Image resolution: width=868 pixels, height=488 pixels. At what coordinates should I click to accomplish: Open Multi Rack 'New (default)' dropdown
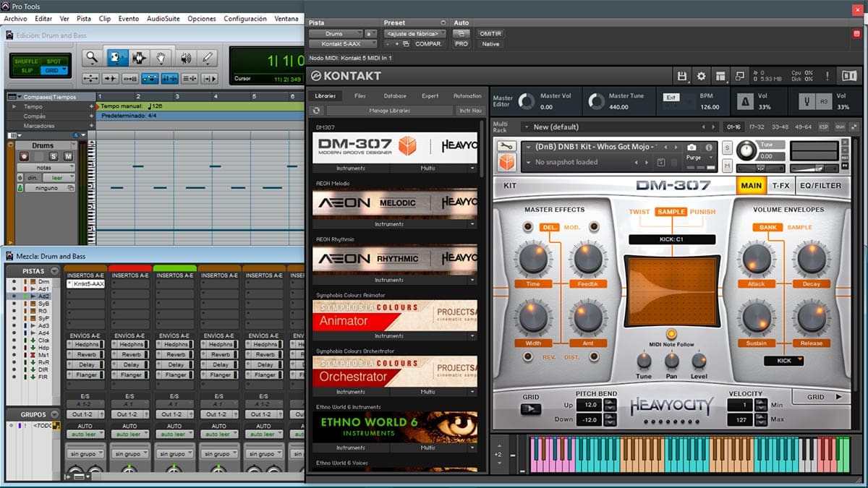point(621,127)
